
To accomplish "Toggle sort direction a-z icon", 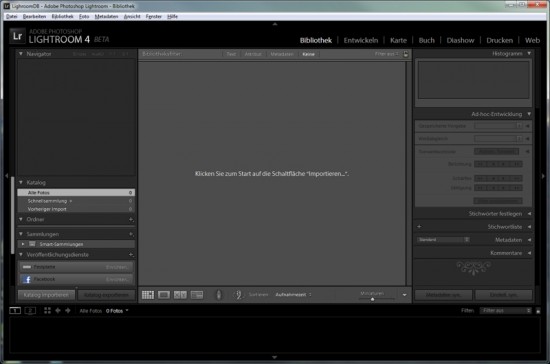I will point(238,295).
